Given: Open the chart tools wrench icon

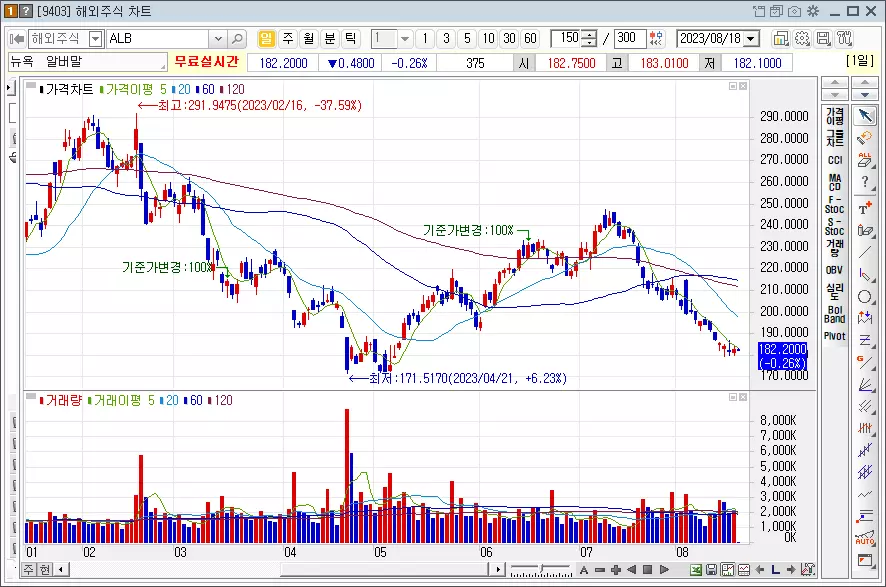Looking at the screenshot, I should 845,39.
